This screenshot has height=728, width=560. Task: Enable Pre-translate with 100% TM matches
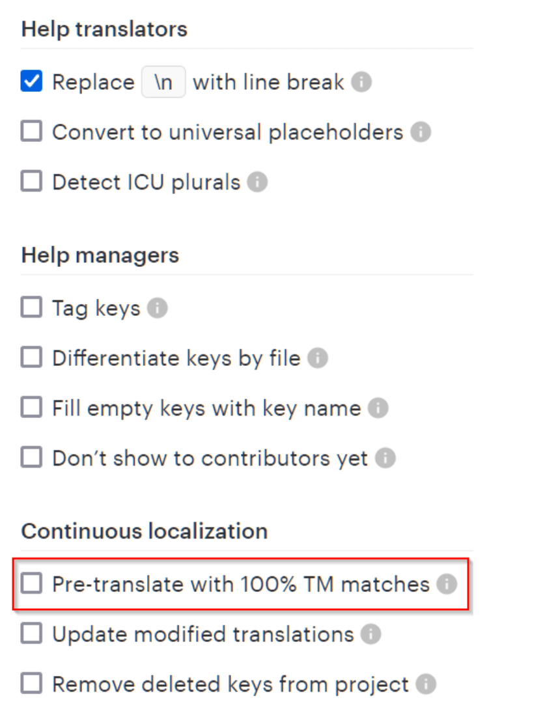(x=31, y=583)
